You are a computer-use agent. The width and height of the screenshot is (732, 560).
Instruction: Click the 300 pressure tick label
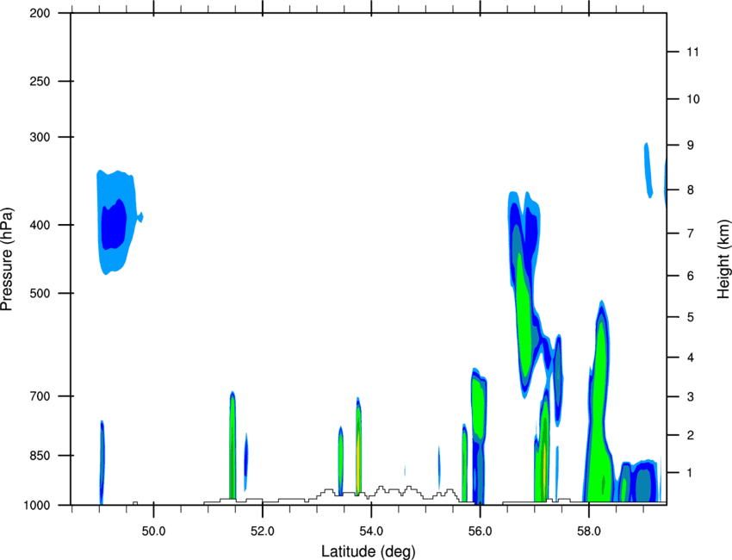click(x=40, y=137)
